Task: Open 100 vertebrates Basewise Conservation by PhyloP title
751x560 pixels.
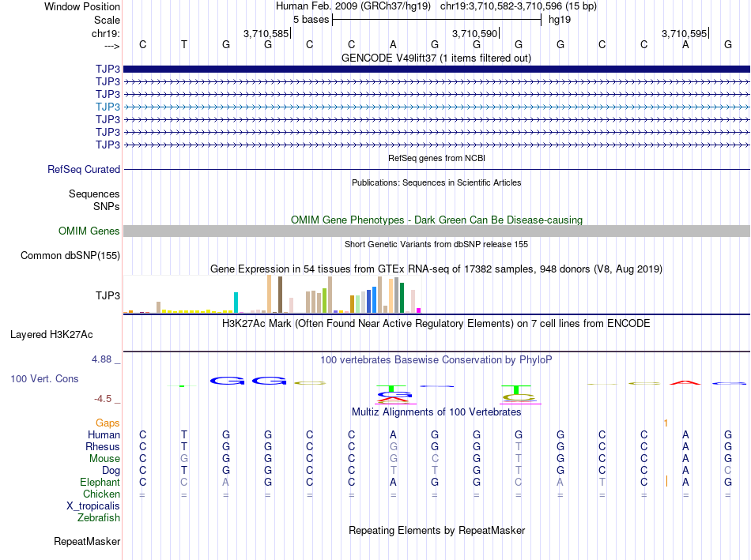Action: pyautogui.click(x=436, y=359)
